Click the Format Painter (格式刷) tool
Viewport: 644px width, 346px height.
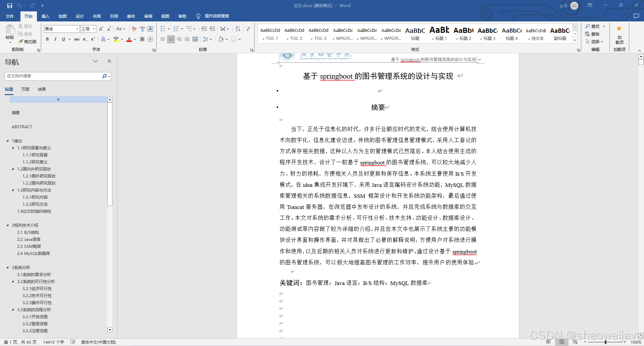coord(27,42)
